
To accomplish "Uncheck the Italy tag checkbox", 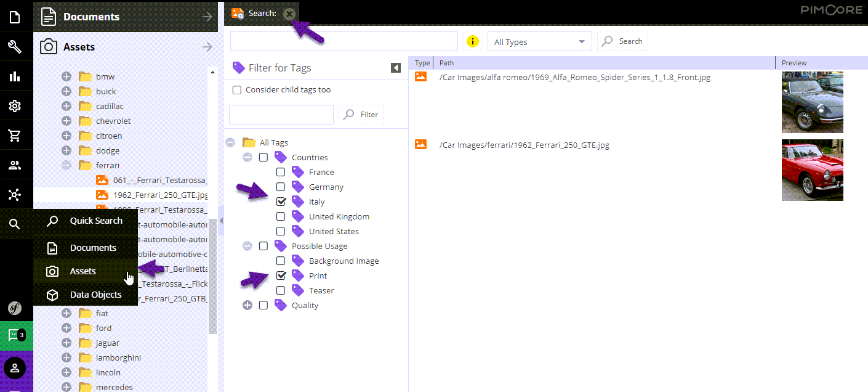I will pyautogui.click(x=281, y=202).
